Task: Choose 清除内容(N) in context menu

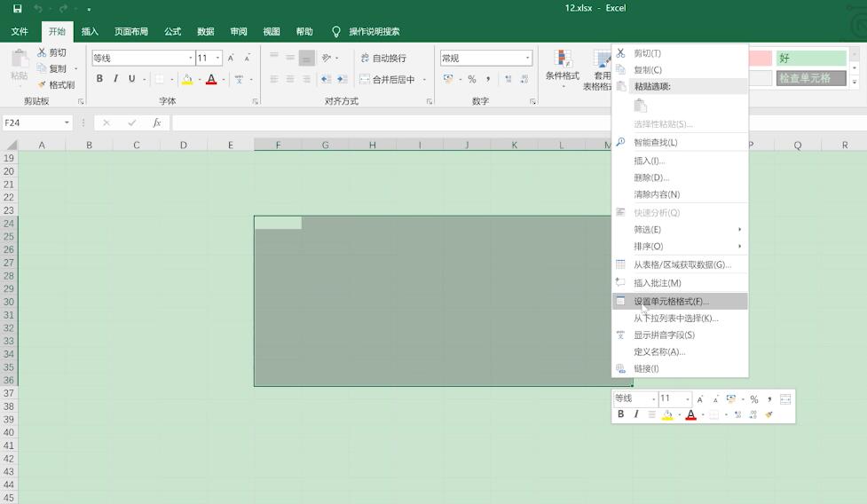Action: [680, 194]
